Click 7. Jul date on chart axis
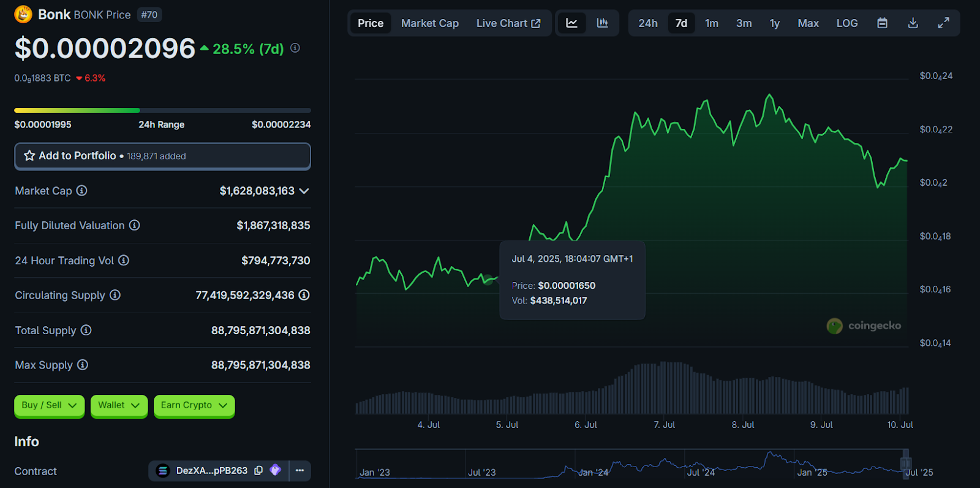Viewport: 980px width, 488px height. tap(665, 425)
